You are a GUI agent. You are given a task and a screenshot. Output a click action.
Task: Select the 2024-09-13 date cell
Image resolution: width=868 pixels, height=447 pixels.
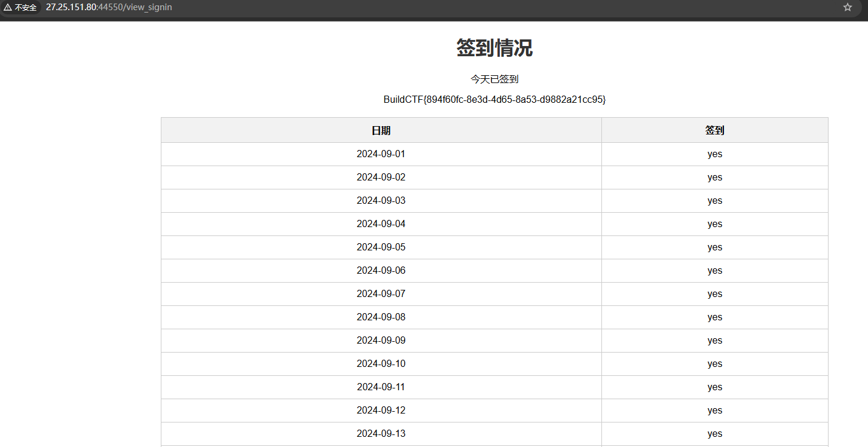point(381,434)
